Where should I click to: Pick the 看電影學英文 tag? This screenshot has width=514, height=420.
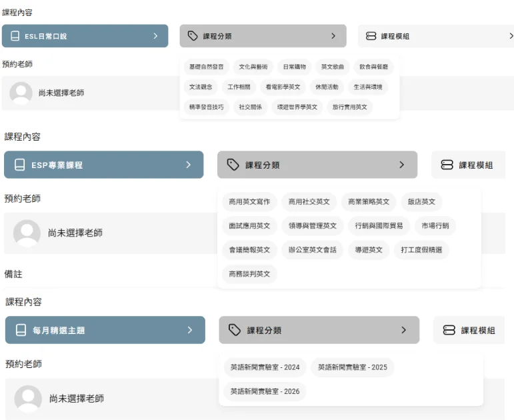283,87
